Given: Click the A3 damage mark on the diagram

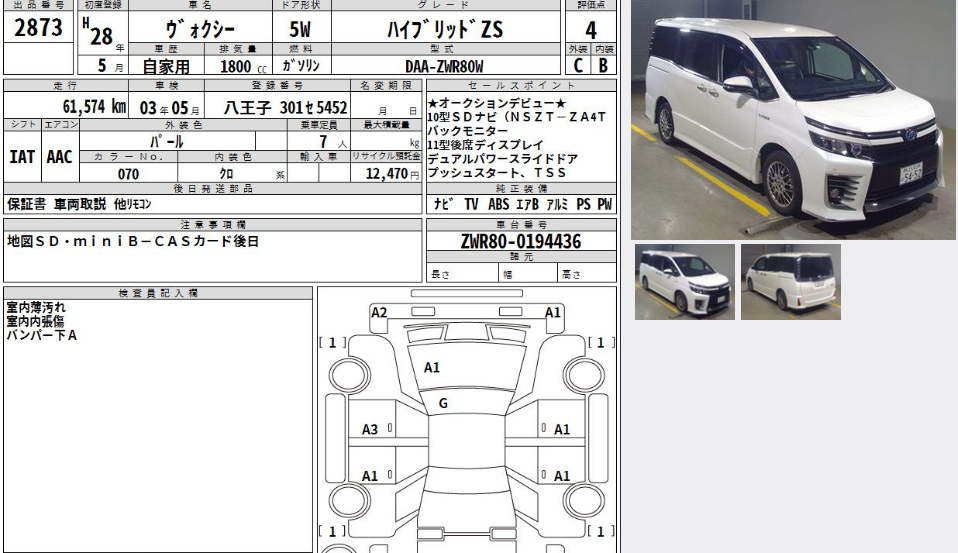Looking at the screenshot, I should (370, 430).
